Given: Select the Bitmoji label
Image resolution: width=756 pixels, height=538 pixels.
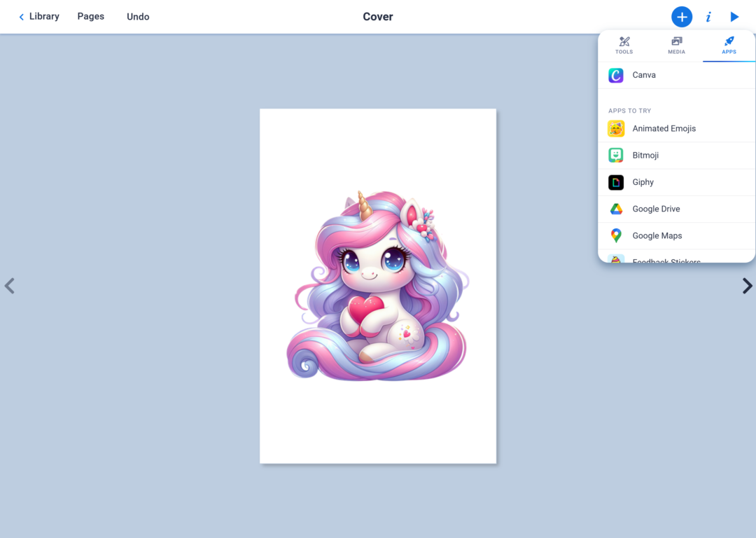Looking at the screenshot, I should click(645, 156).
